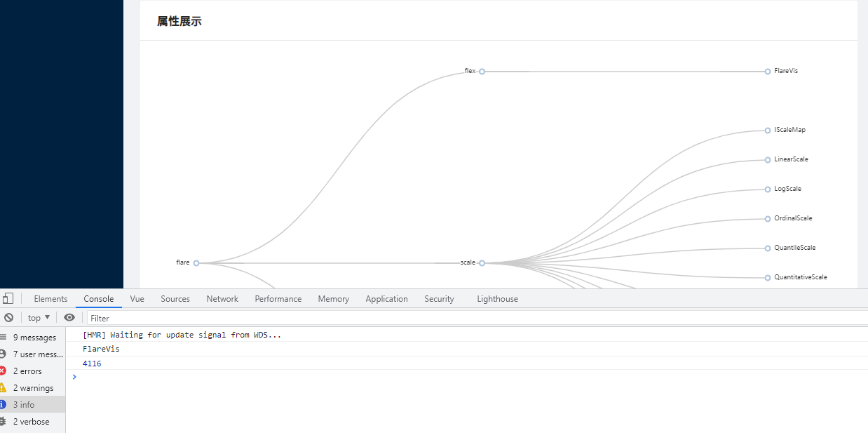Click the scale node circle

(x=482, y=263)
